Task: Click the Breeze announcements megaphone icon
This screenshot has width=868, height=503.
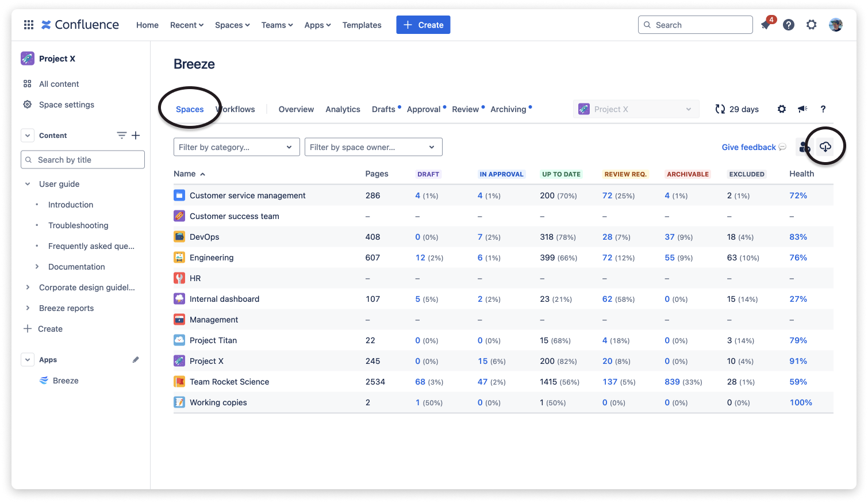Action: 802,109
